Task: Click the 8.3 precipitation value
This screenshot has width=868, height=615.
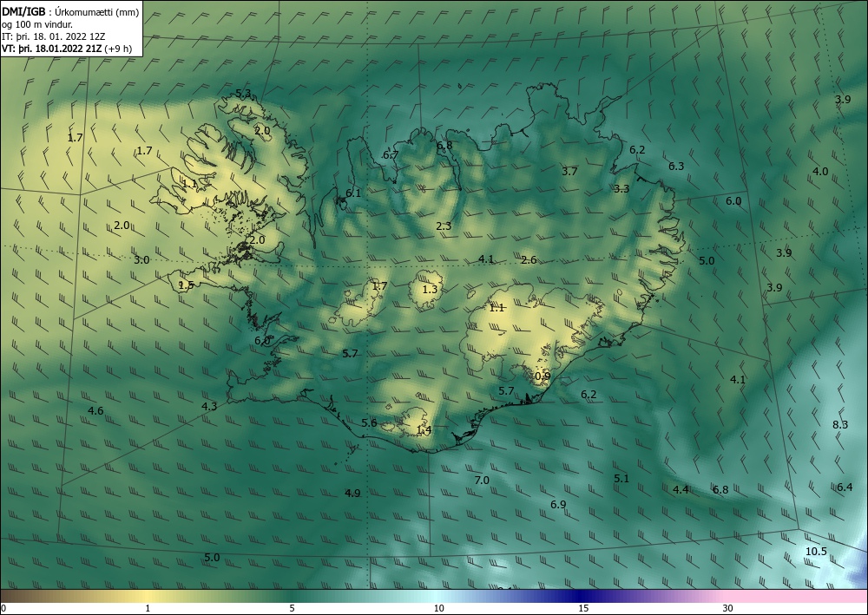Action: coord(840,425)
